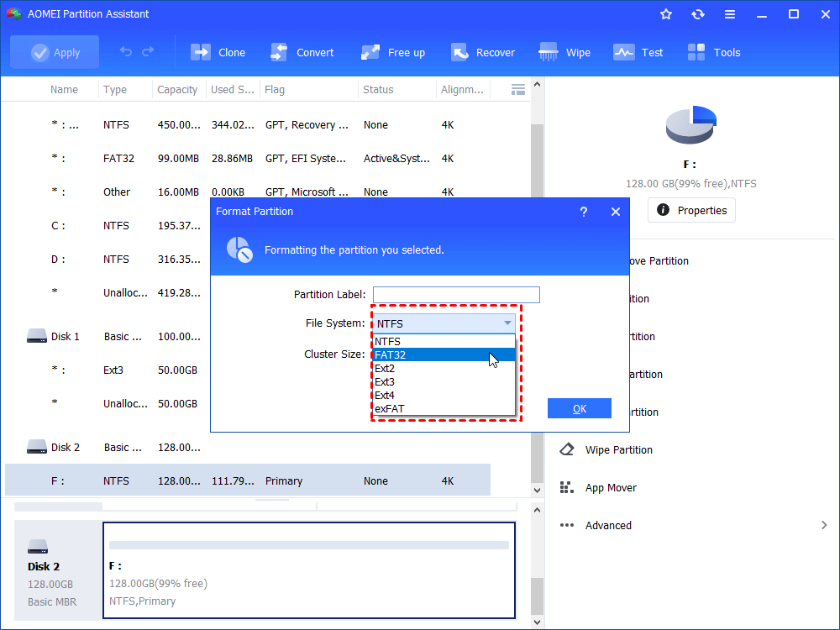Open the Recover tool
The image size is (840, 630).
[x=483, y=51]
